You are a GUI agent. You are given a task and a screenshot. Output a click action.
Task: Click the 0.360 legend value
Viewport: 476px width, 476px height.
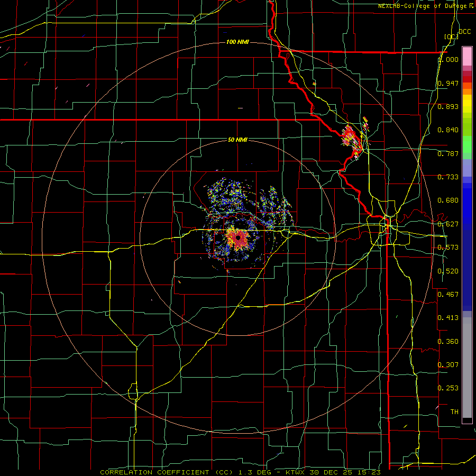[x=448, y=342]
